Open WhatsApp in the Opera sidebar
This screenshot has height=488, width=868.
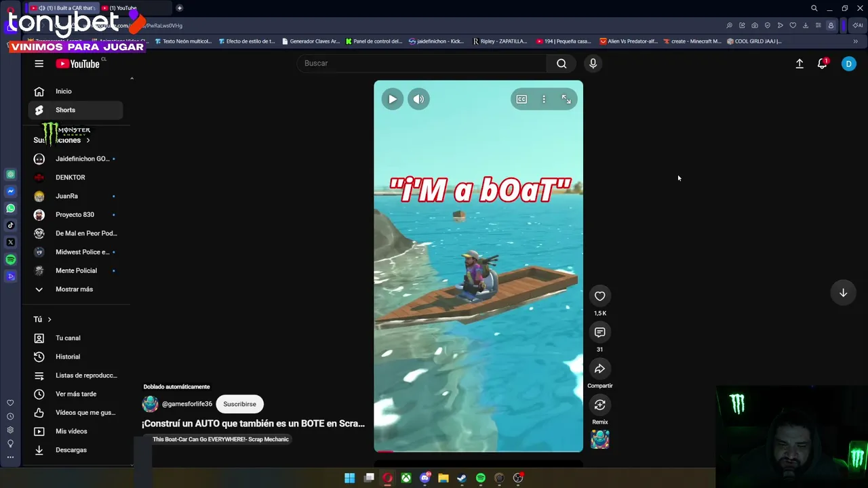tap(10, 208)
